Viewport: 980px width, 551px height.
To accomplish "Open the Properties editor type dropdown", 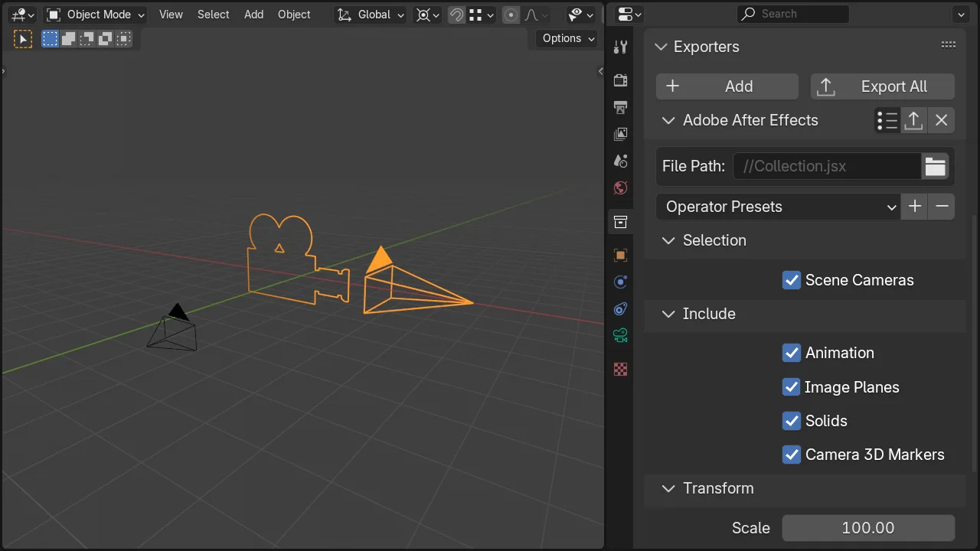I will [629, 14].
